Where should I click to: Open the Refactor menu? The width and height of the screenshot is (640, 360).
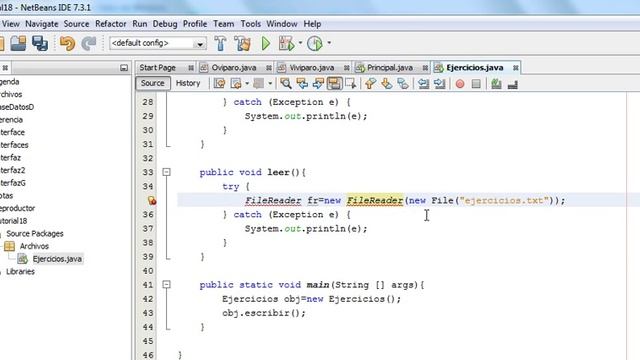(x=111, y=24)
